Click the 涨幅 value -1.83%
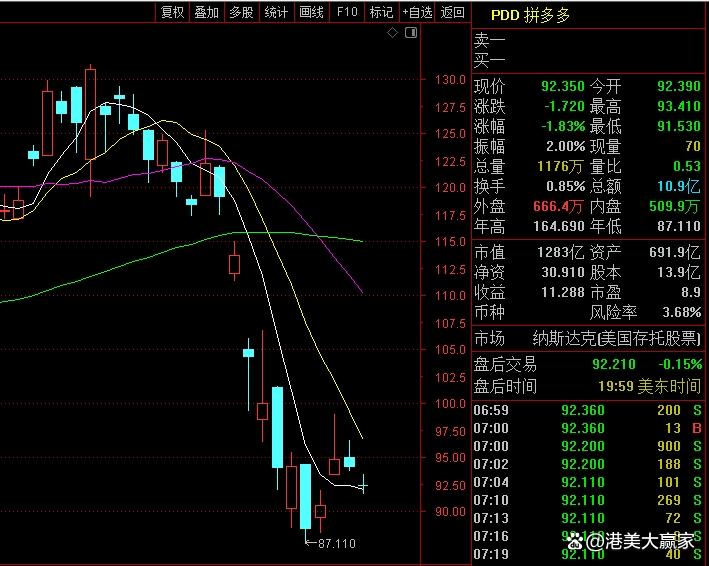The height and width of the screenshot is (566, 709). pos(563,126)
